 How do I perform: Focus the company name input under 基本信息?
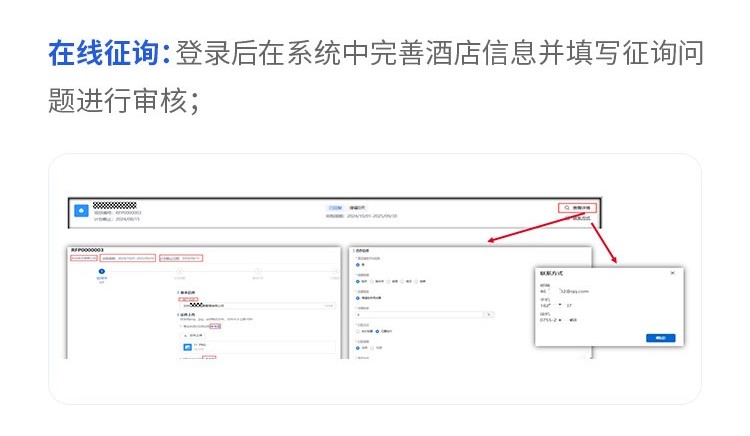tap(258, 305)
